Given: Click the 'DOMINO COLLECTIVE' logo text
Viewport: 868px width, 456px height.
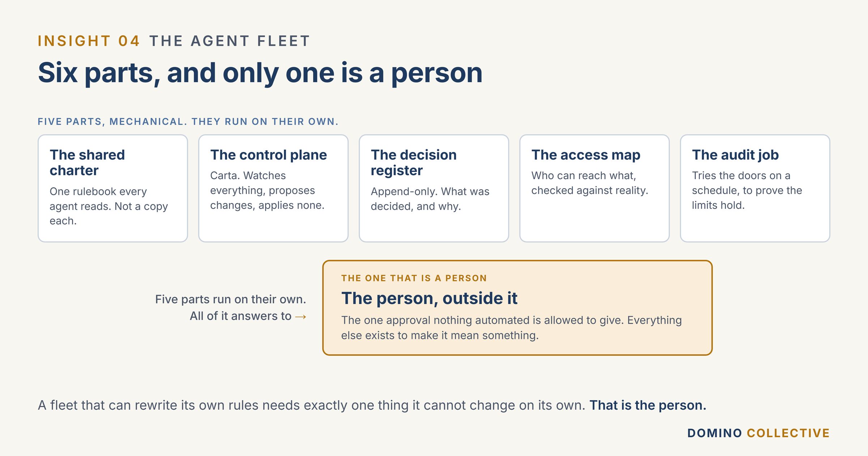Looking at the screenshot, I should (758, 433).
